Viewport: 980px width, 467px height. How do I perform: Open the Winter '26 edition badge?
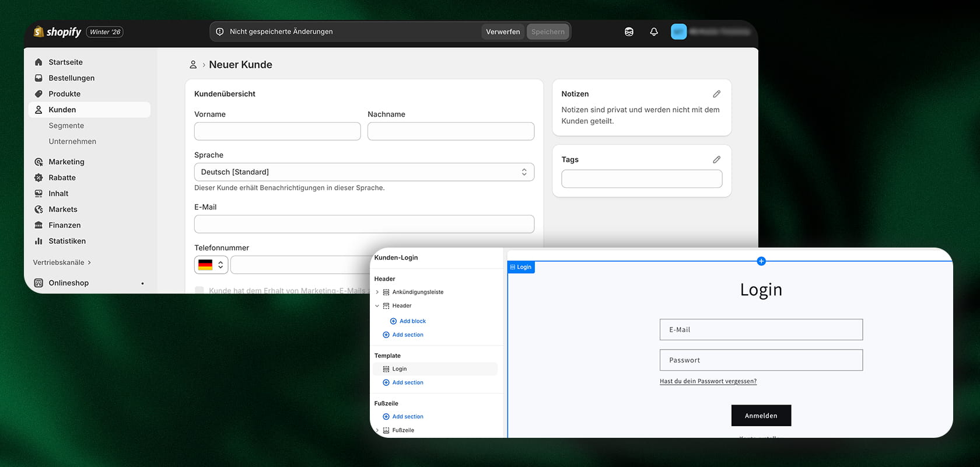click(x=105, y=32)
